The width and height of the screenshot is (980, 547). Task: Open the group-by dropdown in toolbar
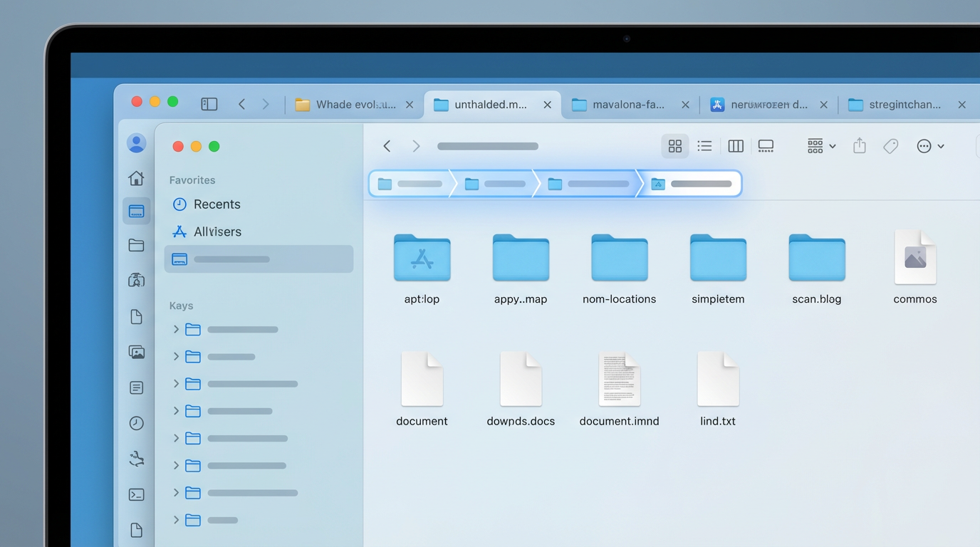point(821,146)
